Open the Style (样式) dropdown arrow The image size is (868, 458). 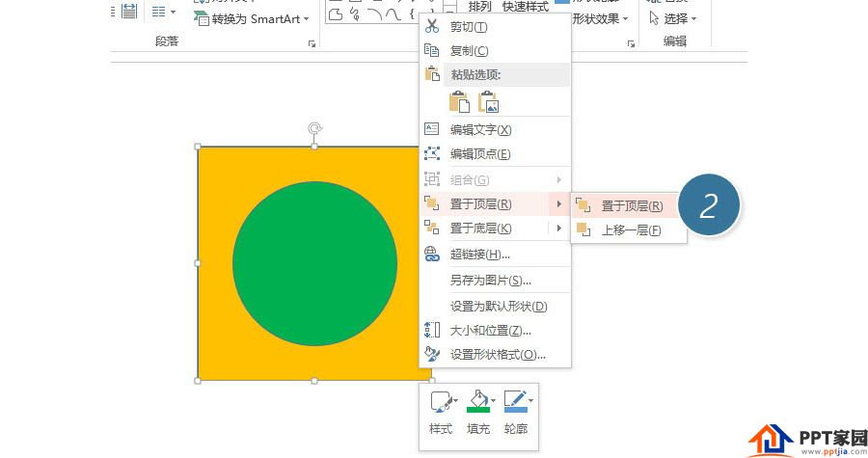point(456,400)
